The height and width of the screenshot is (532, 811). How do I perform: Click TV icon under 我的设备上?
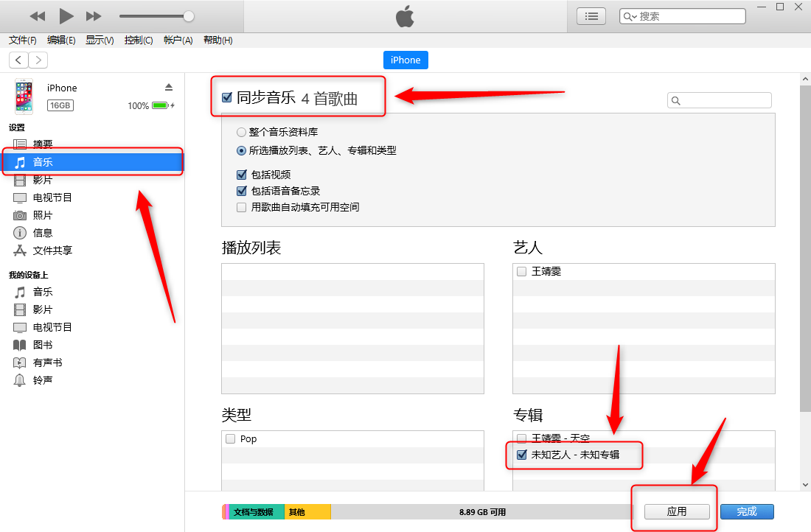(x=20, y=327)
